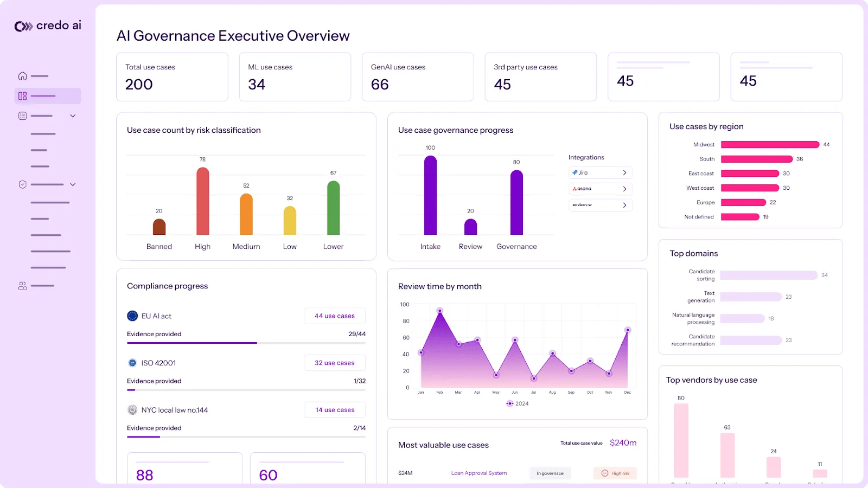Open the home icon in sidebar

pyautogui.click(x=22, y=76)
